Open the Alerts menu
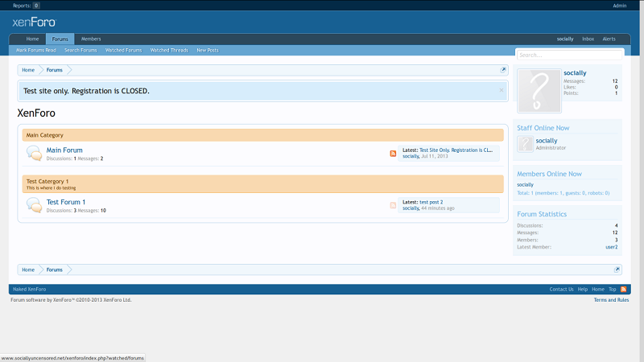Image resolution: width=644 pixels, height=362 pixels. [x=609, y=39]
